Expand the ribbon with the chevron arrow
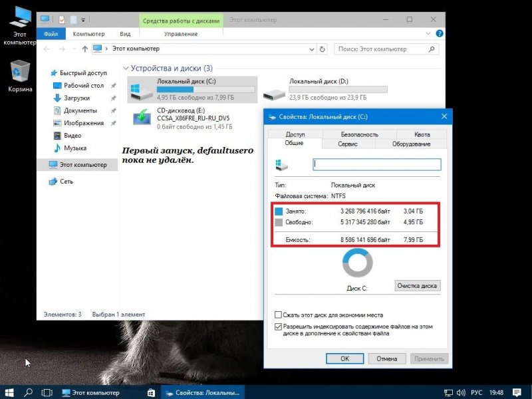The height and width of the screenshot is (399, 532). [x=428, y=34]
